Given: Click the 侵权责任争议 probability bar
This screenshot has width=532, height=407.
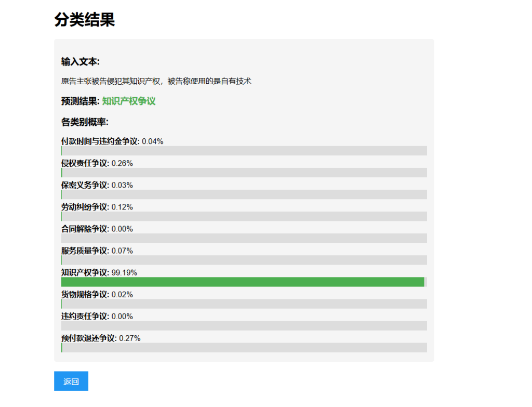Looking at the screenshot, I should [244, 173].
